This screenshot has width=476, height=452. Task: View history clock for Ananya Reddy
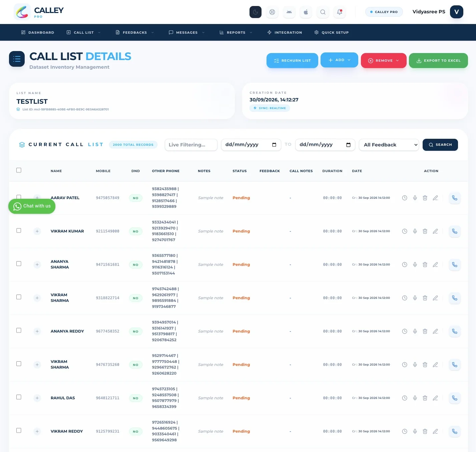(405, 331)
